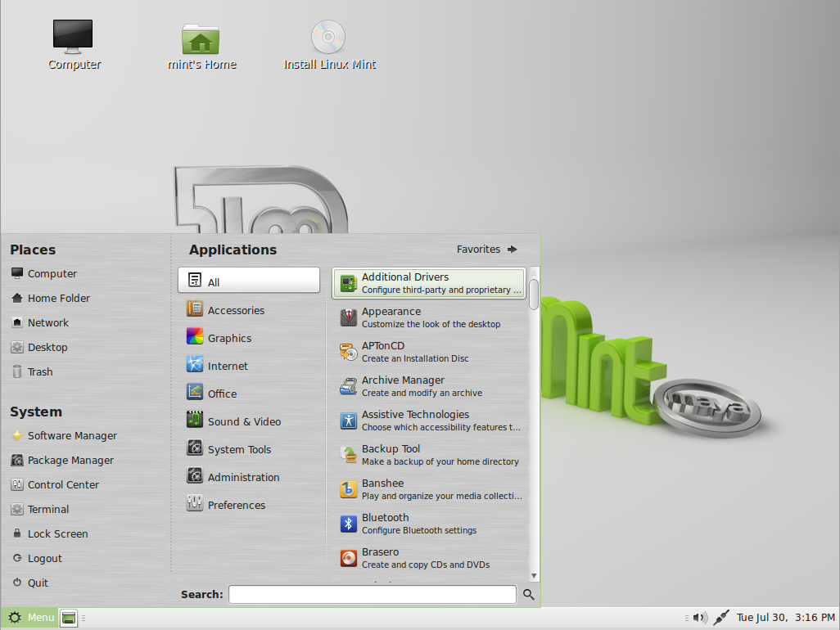Viewport: 840px width, 630px height.
Task: Switch to Favorites view
Action: tap(487, 250)
